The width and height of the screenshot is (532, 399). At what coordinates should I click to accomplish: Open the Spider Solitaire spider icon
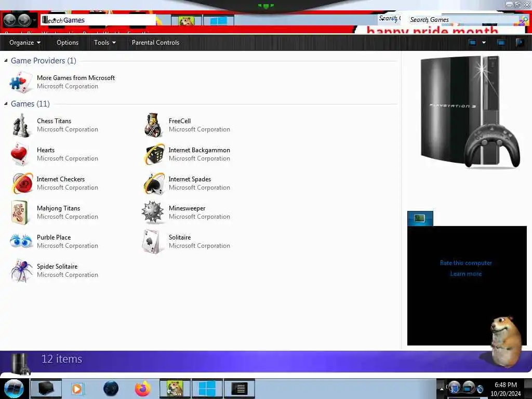coord(21,271)
